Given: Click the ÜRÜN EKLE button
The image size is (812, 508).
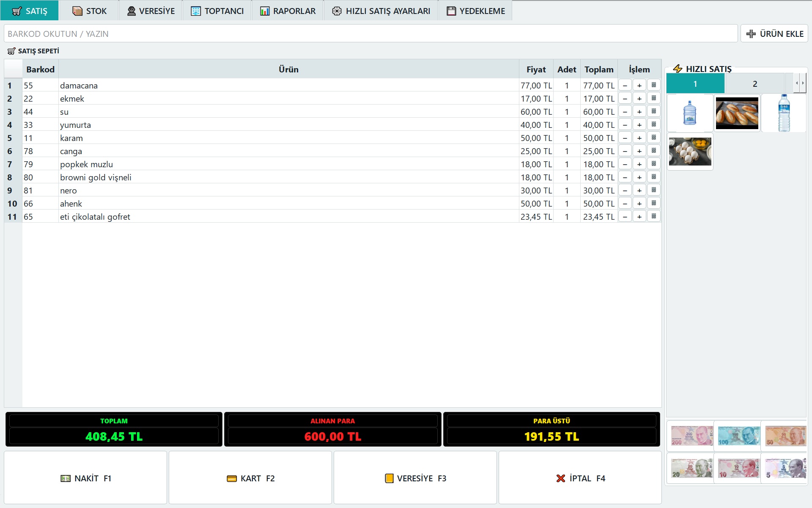Looking at the screenshot, I should tap(774, 33).
